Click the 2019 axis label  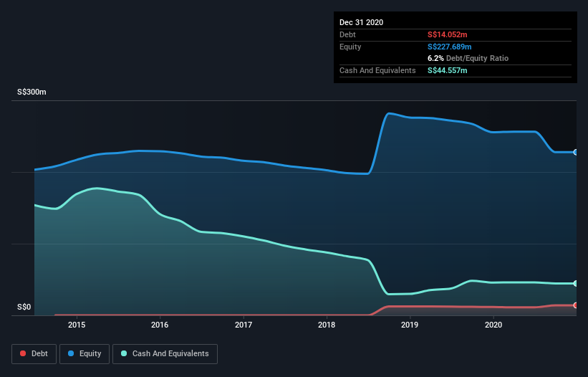410,325
